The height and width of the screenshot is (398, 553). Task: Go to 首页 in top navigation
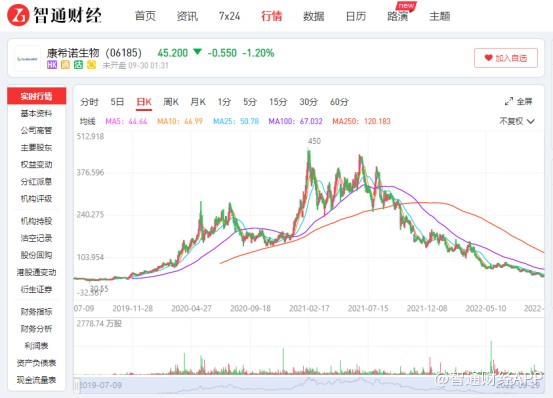tap(145, 16)
